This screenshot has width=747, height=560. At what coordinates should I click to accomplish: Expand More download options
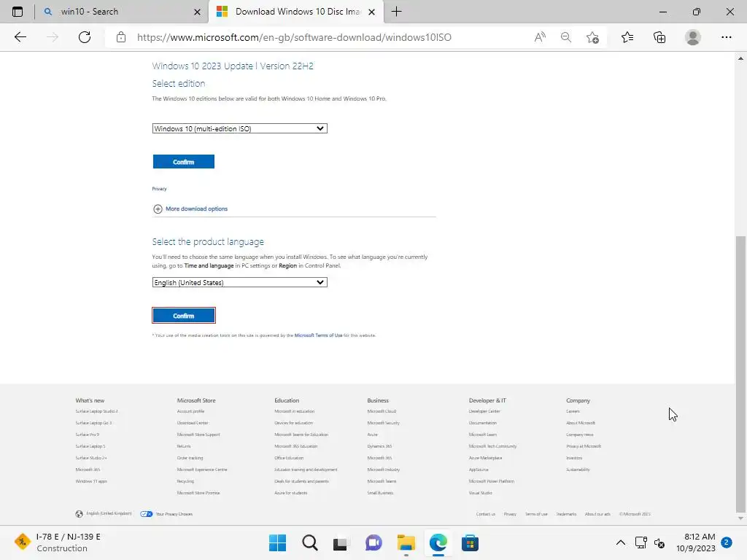[190, 209]
